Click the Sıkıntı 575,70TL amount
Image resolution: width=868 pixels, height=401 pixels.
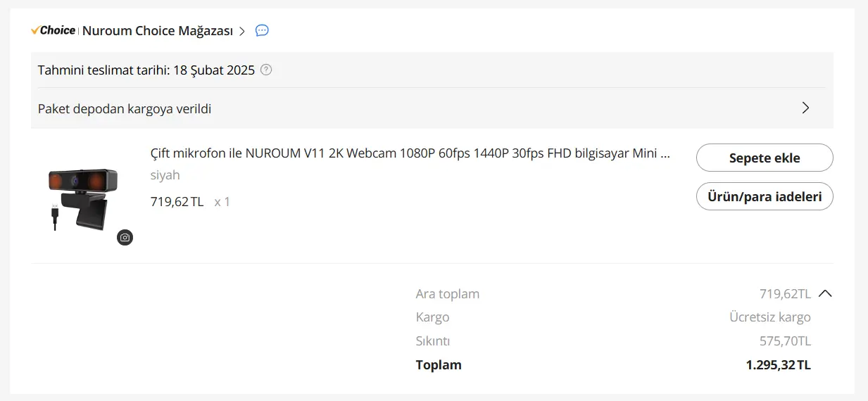(785, 341)
